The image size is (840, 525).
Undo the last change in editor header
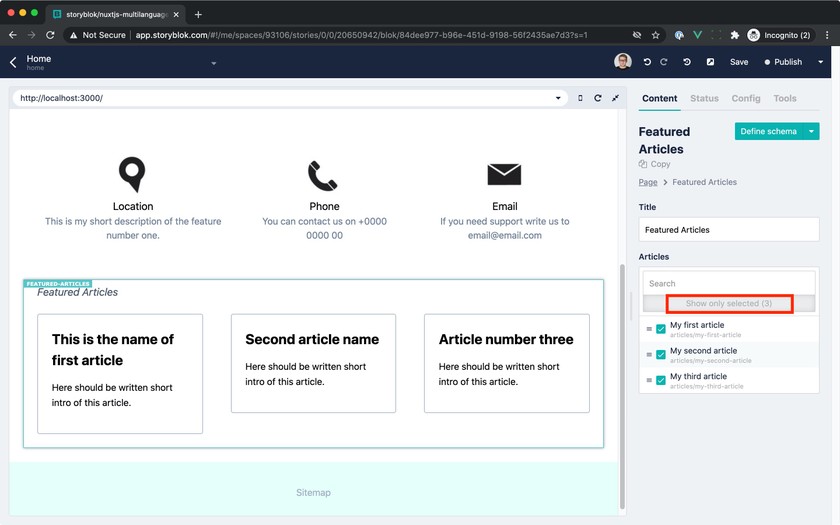647,62
